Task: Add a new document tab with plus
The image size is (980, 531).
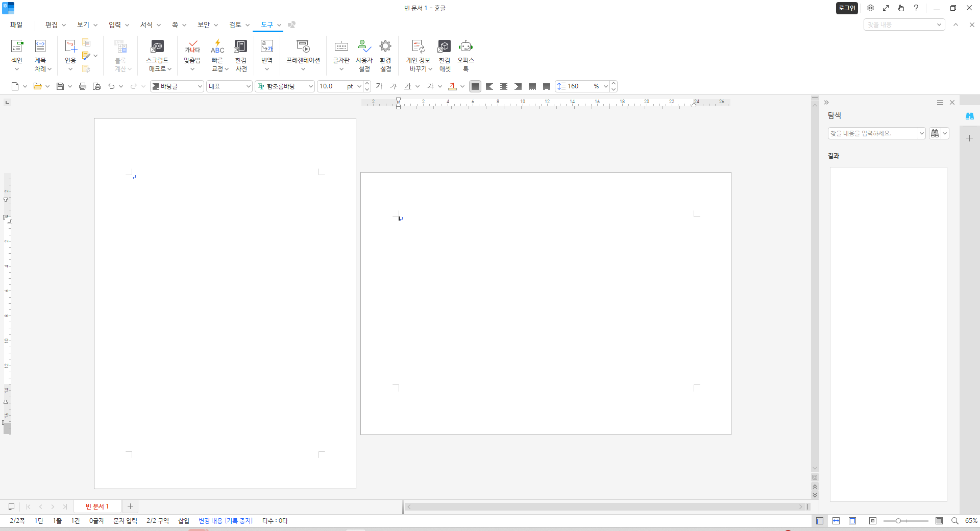Action: [x=130, y=506]
